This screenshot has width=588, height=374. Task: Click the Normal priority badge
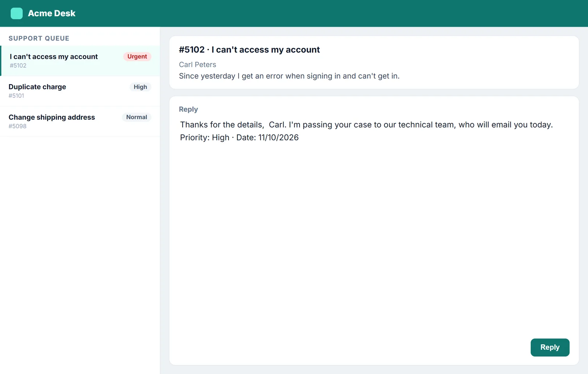(137, 117)
